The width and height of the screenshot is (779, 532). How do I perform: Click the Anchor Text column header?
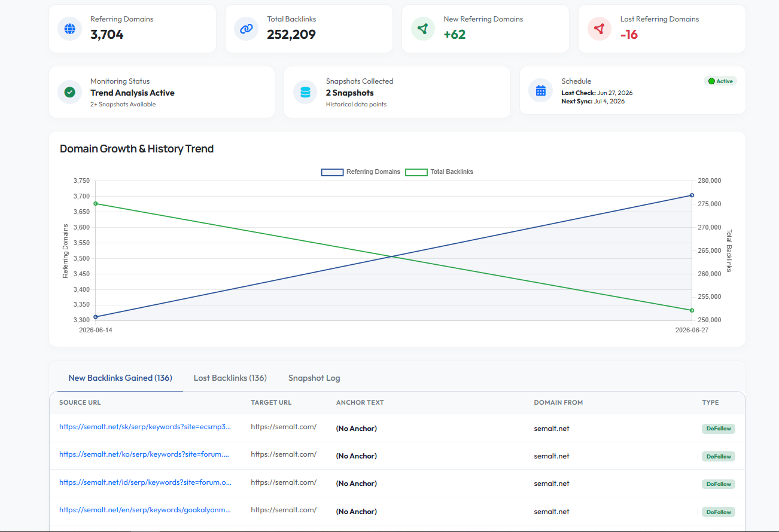[x=360, y=402]
